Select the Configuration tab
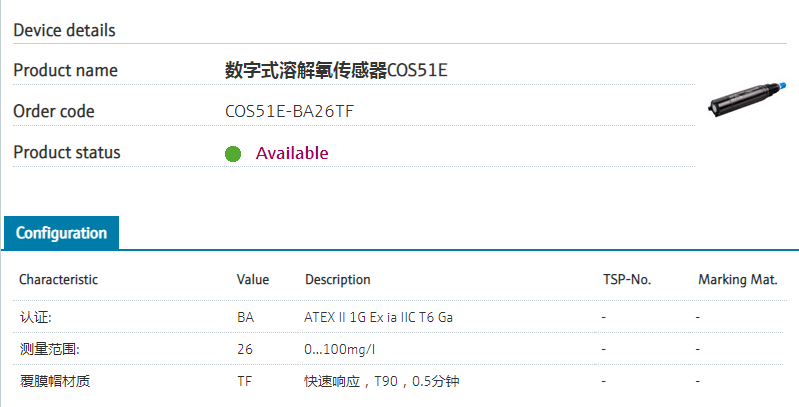 (61, 233)
